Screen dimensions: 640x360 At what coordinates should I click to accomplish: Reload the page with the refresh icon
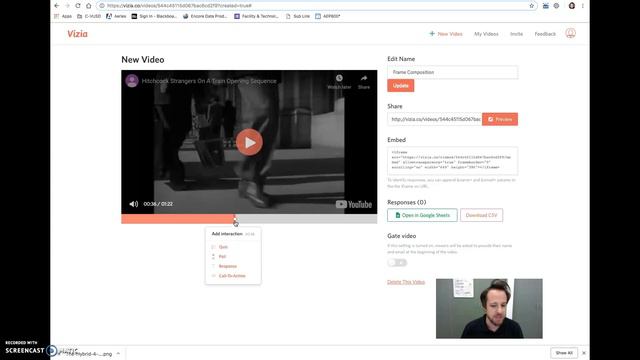(x=78, y=6)
